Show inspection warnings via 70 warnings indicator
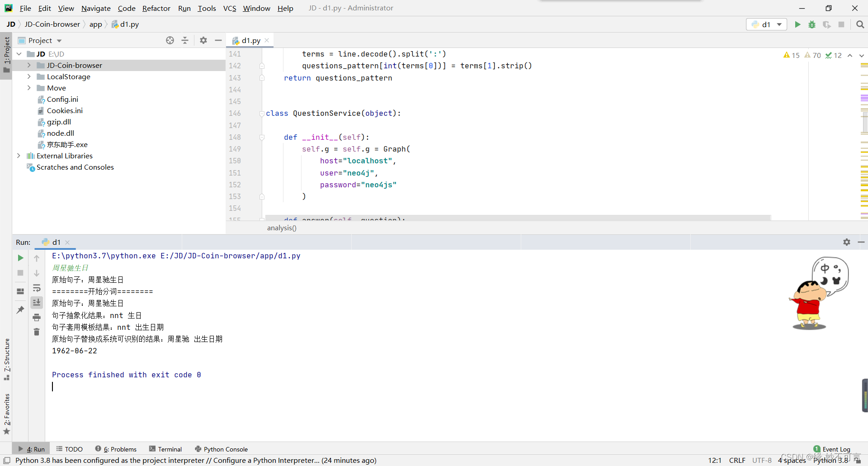868x466 pixels. (x=812, y=55)
